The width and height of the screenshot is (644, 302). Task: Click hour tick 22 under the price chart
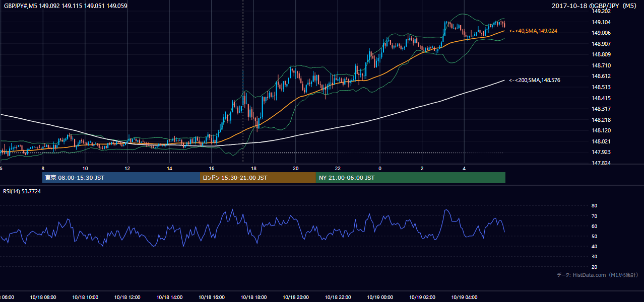(338, 168)
